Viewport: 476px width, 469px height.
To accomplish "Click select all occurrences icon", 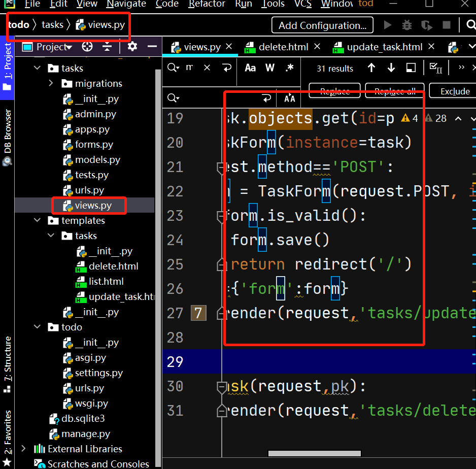I will pyautogui.click(x=436, y=68).
